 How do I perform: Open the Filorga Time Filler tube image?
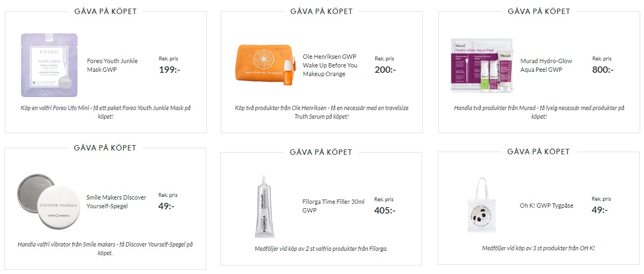[x=263, y=206]
